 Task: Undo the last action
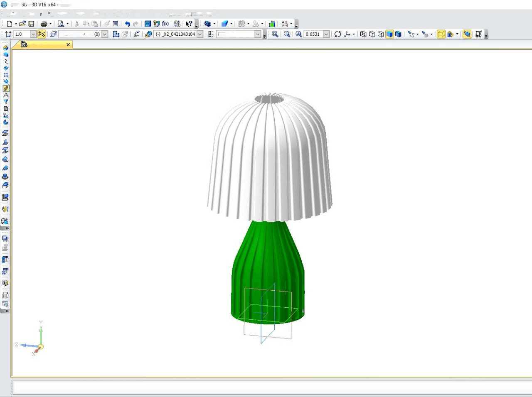[127, 24]
